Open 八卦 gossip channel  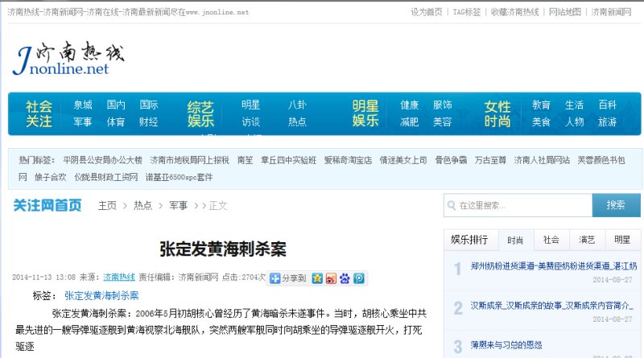(x=297, y=105)
